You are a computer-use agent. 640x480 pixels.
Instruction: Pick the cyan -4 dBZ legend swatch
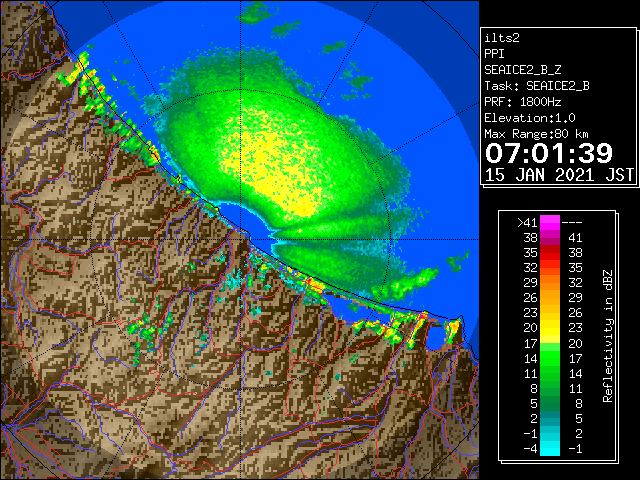tap(550, 449)
